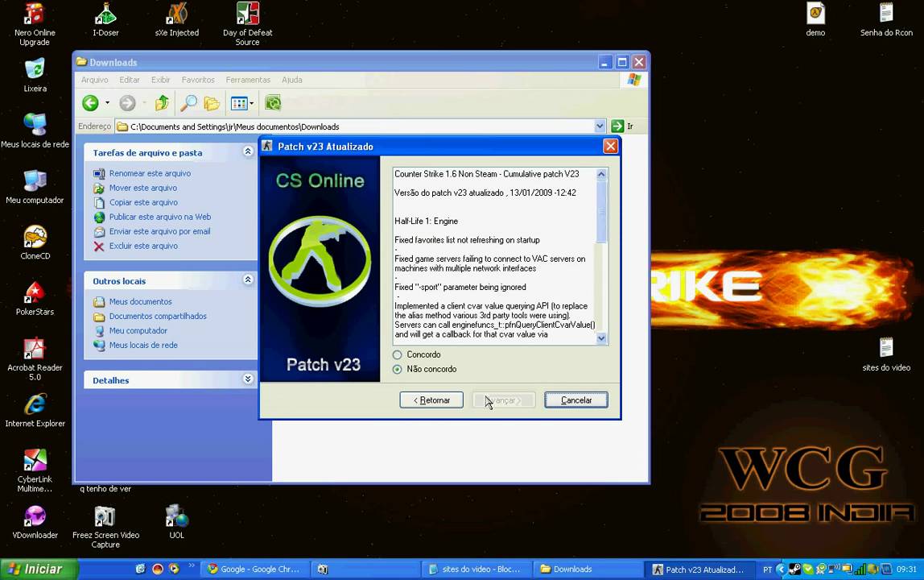The height and width of the screenshot is (580, 924).
Task: Toggle the Folders pane icon
Action: click(x=212, y=103)
